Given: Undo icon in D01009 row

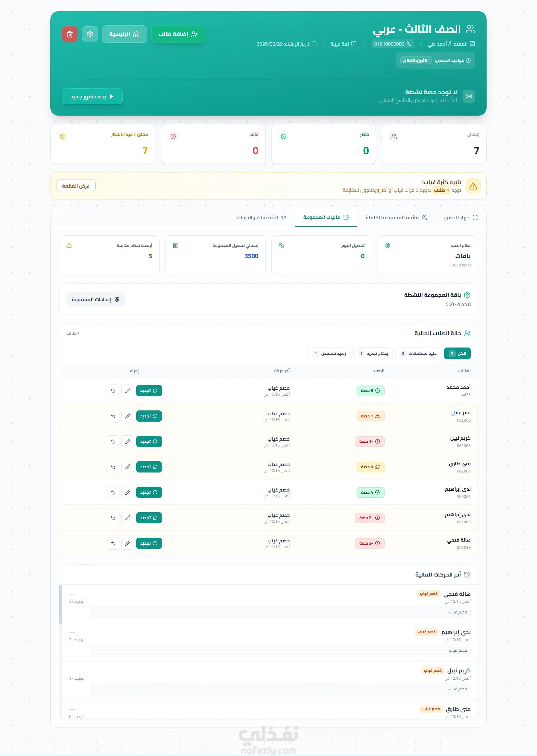Looking at the screenshot, I should [x=113, y=518].
